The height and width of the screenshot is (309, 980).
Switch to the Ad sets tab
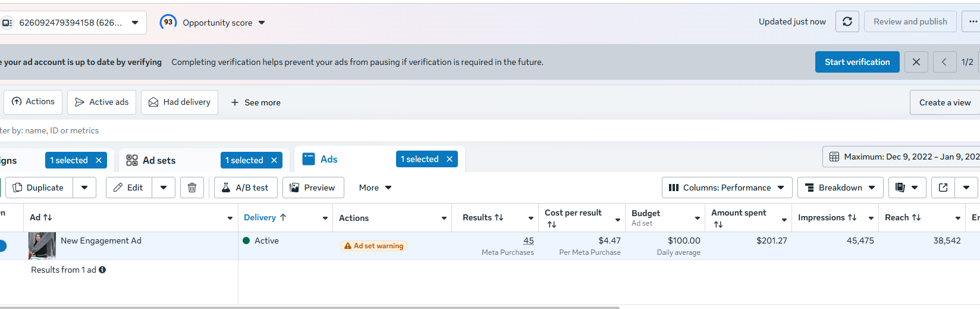point(159,160)
